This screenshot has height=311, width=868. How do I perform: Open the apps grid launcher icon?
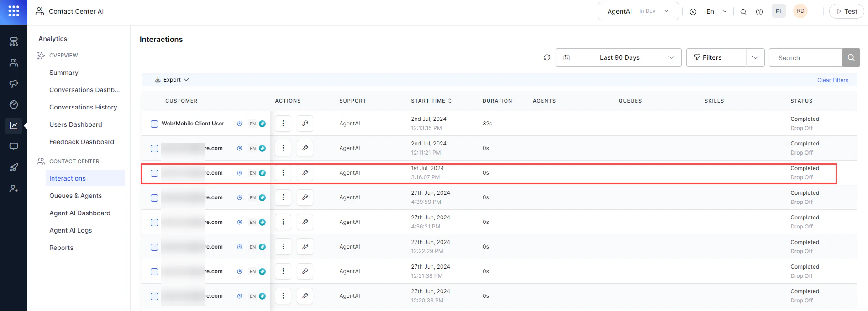click(x=14, y=11)
